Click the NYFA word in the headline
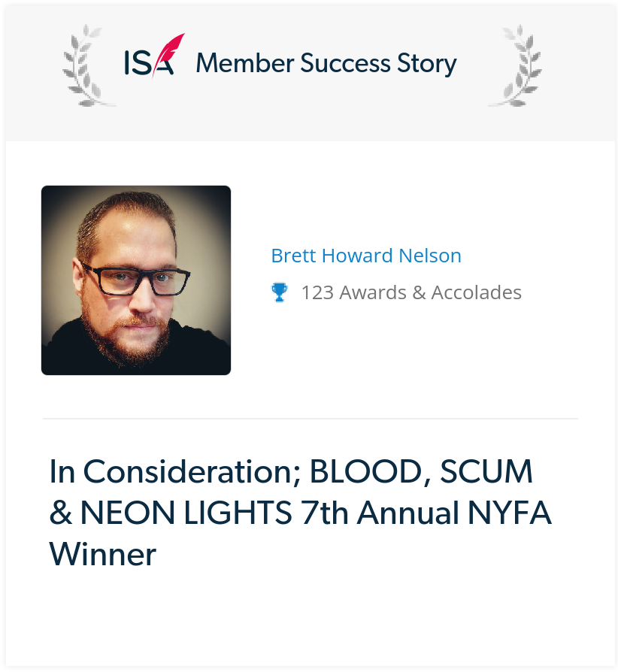The width and height of the screenshot is (618, 672). (x=509, y=513)
